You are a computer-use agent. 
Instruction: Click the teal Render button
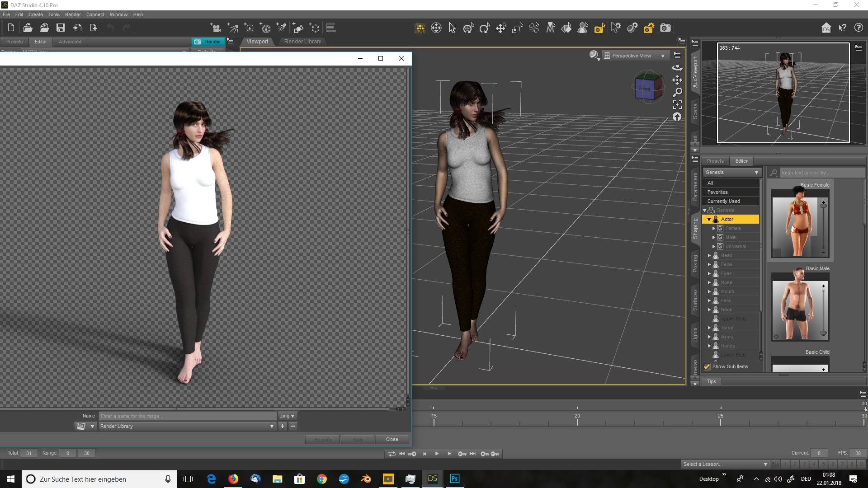(208, 42)
